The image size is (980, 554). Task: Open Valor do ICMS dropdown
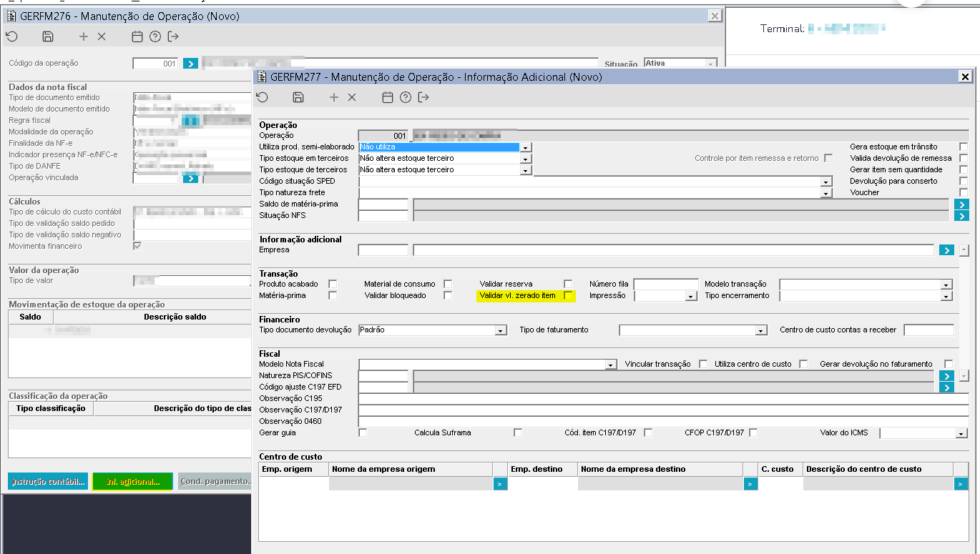tap(961, 433)
